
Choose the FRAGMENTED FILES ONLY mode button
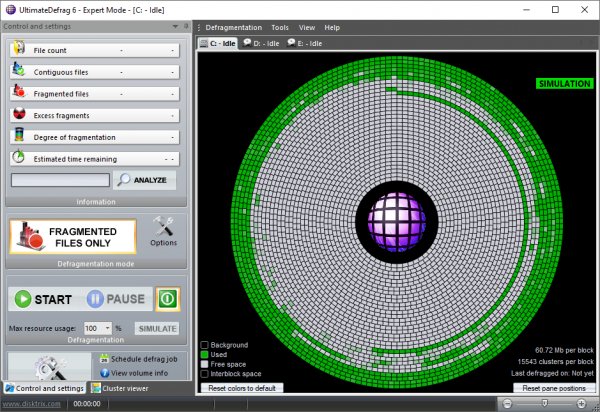click(73, 237)
